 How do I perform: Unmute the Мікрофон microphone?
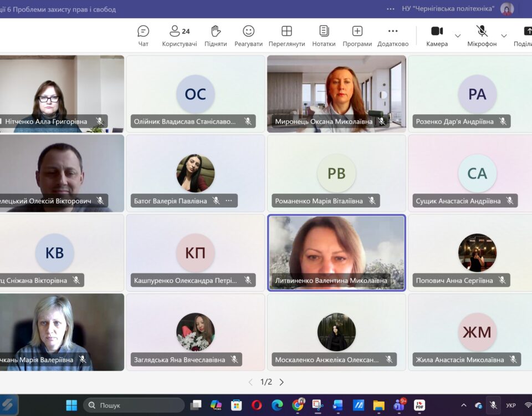[x=482, y=36]
